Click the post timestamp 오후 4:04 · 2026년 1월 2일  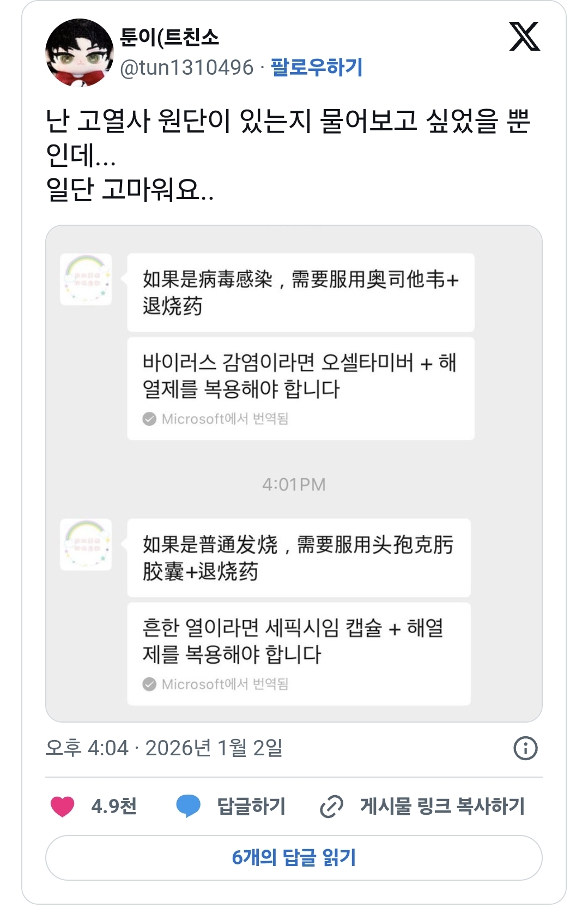tap(164, 748)
